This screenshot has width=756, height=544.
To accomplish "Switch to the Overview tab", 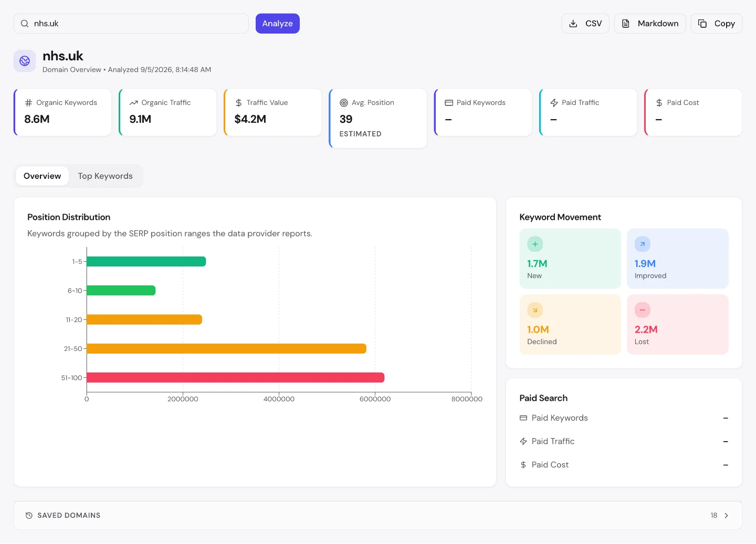I will point(43,176).
